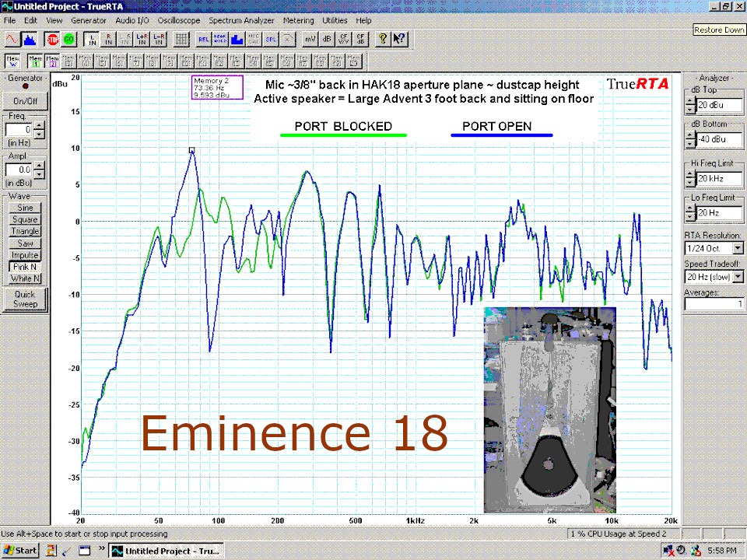Click the dB Top value field
Screen dimensions: 747x560
719,105
